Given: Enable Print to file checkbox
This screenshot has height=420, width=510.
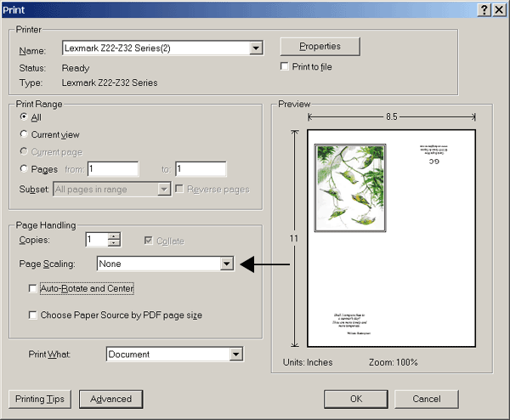Looking at the screenshot, I should click(286, 67).
